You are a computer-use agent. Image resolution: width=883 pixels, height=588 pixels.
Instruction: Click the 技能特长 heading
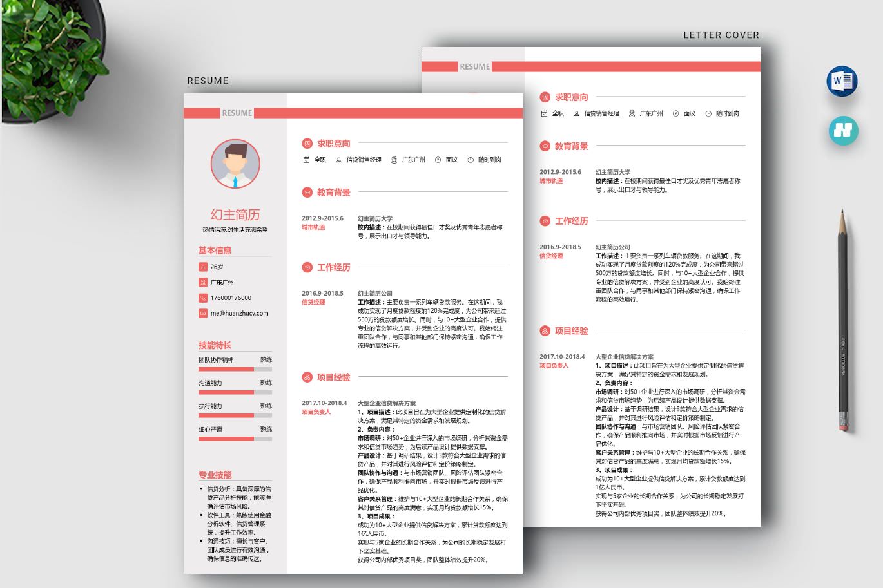[x=215, y=345]
